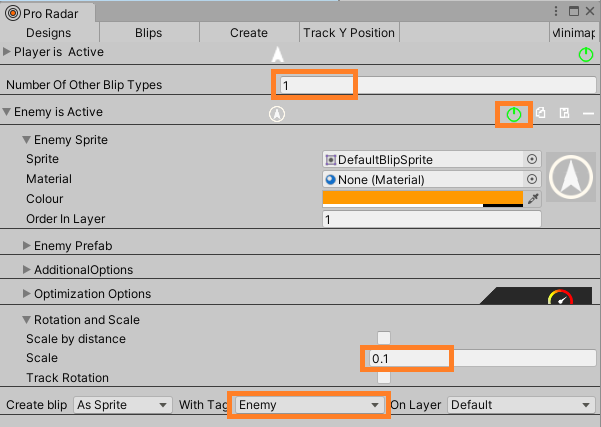Click the Number Of Other Blip Types label
Screen dimensions: 601x427
(x=84, y=85)
